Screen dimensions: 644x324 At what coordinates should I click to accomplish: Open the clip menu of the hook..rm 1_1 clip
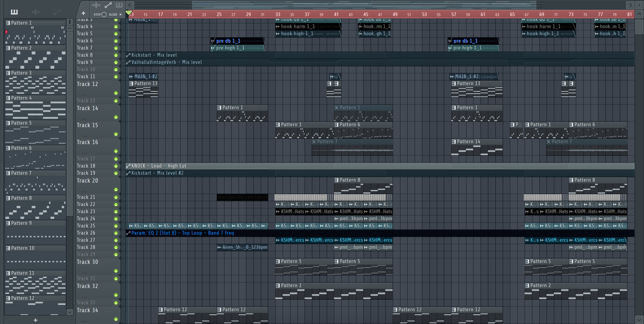tap(360, 27)
